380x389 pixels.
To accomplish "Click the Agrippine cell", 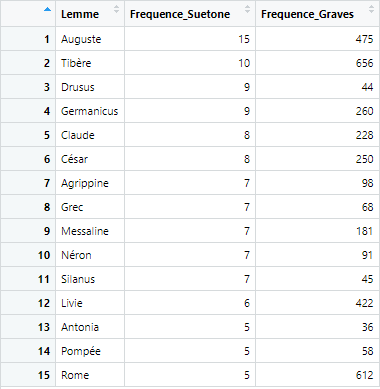I will coord(90,183).
